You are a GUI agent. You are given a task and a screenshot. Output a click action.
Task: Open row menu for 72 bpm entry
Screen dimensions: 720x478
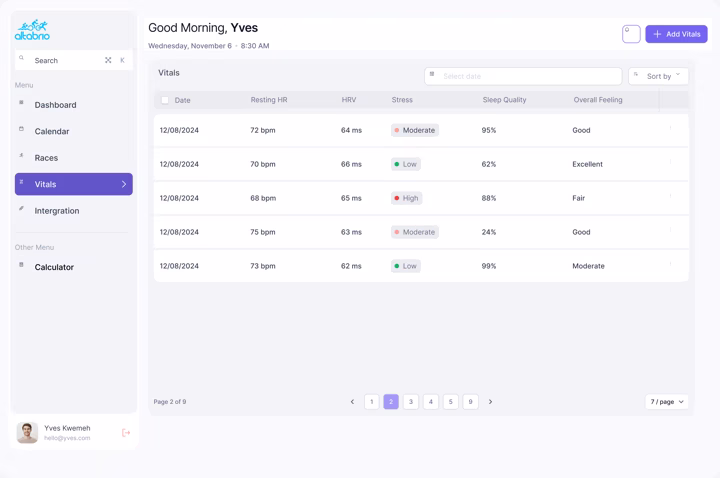coord(670,128)
